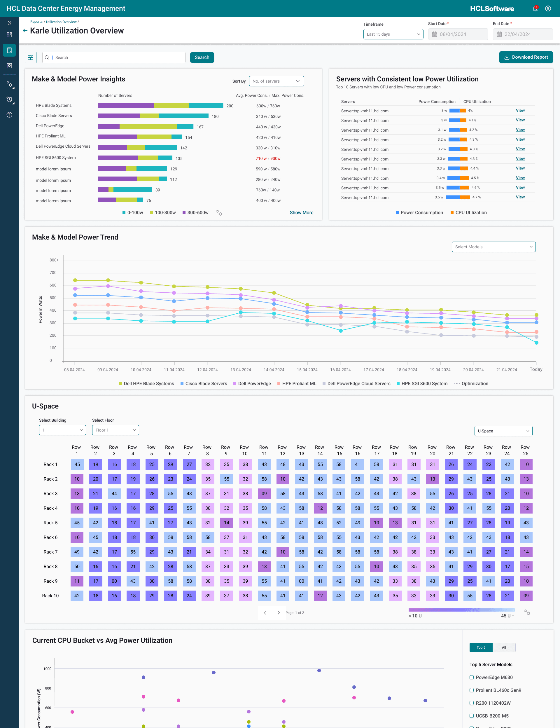This screenshot has width=560, height=728.
Task: Open gear settings in Power Insights legend
Action: point(219,213)
